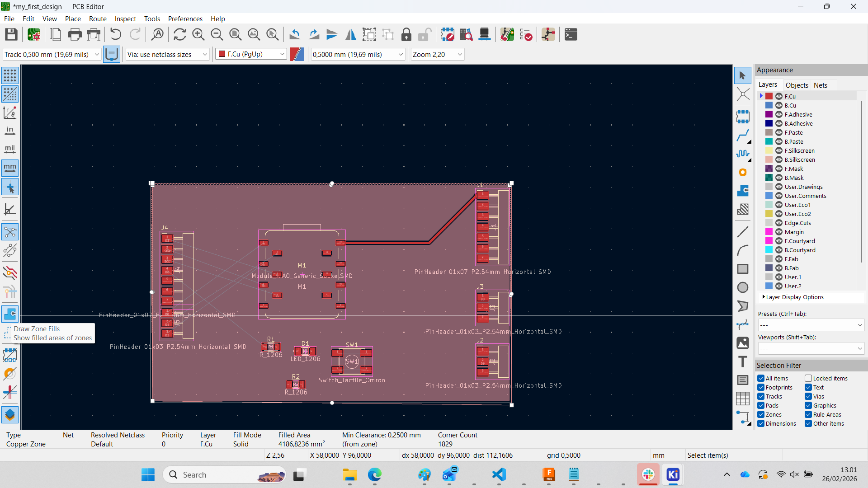Image resolution: width=868 pixels, height=488 pixels.
Task: Undo the last action
Action: pos(115,34)
